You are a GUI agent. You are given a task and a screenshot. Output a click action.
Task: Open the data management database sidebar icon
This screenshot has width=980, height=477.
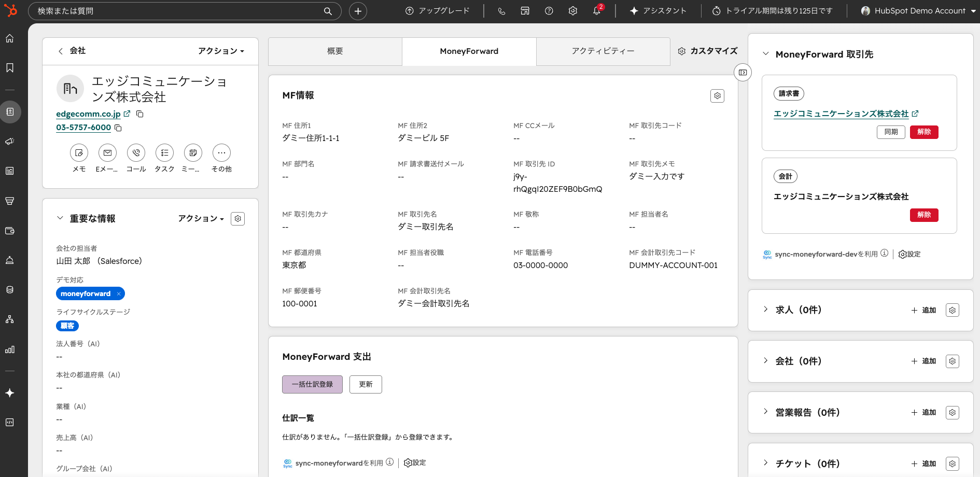pos(10,290)
